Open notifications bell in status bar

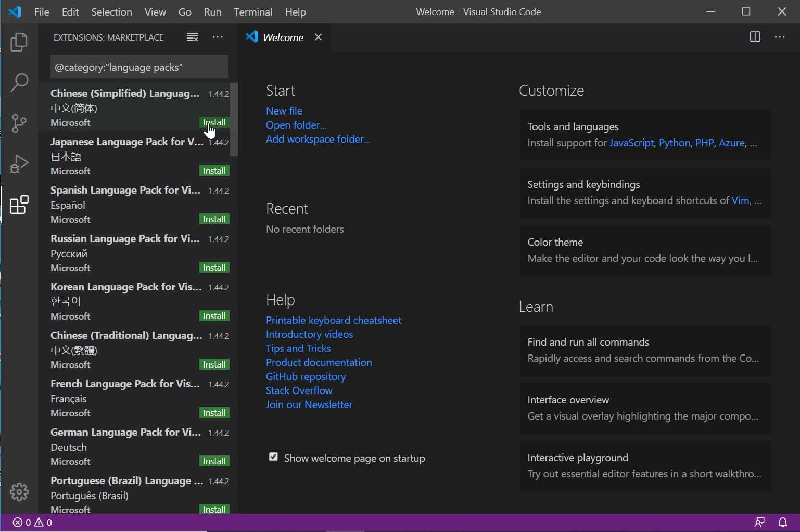tap(783, 522)
